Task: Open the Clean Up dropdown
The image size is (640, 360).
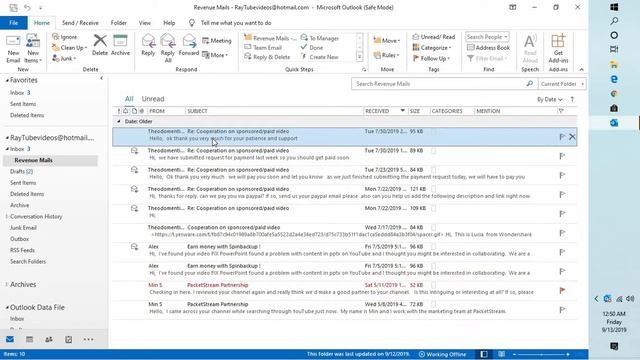Action: click(69, 48)
